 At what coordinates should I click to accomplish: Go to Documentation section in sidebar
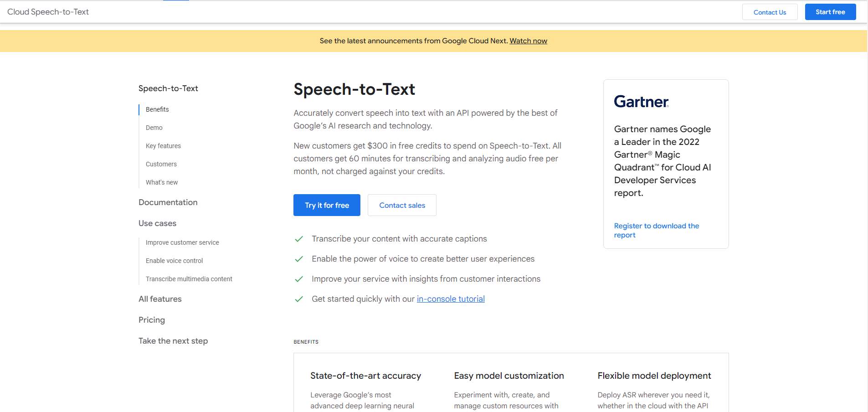(168, 202)
